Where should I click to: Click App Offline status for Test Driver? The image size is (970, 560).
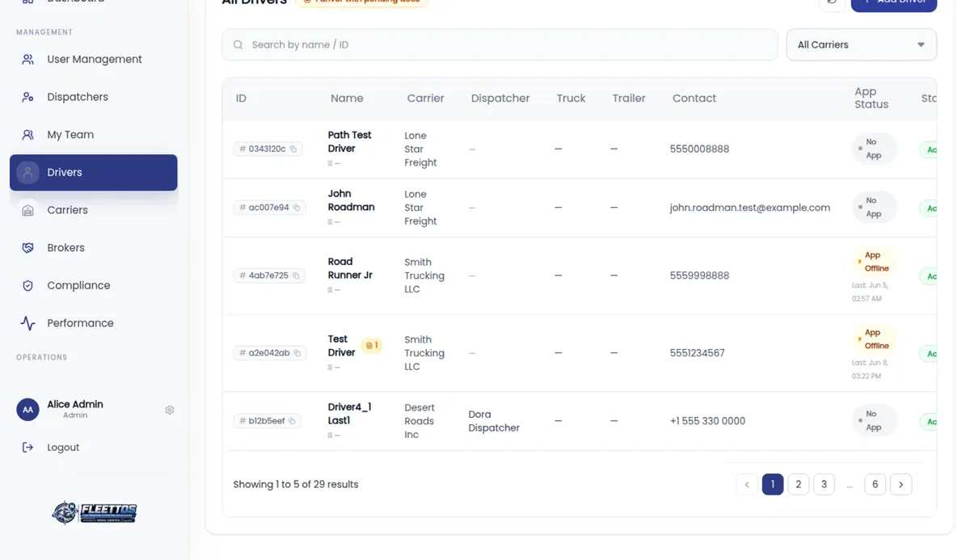pos(875,339)
